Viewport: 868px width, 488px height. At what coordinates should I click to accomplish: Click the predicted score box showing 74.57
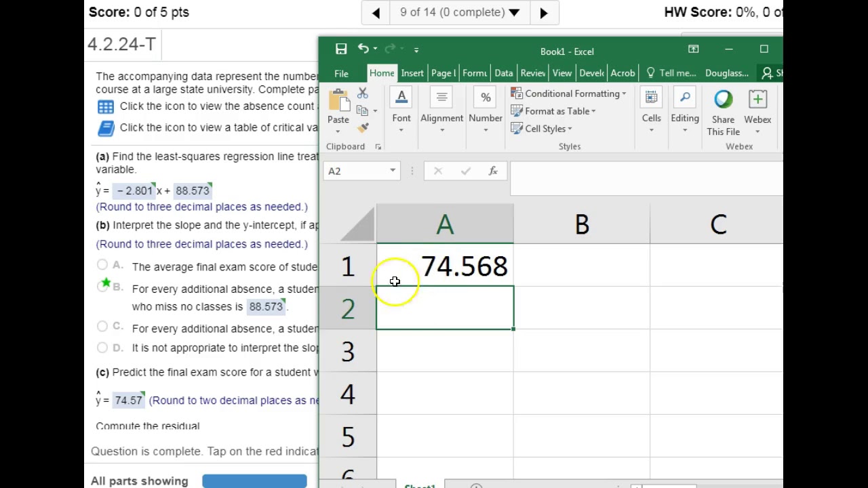pos(129,400)
